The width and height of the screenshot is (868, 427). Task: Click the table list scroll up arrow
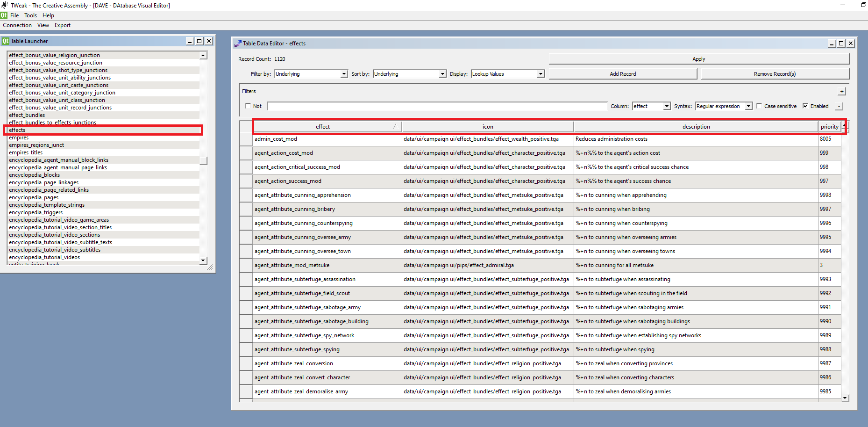203,55
